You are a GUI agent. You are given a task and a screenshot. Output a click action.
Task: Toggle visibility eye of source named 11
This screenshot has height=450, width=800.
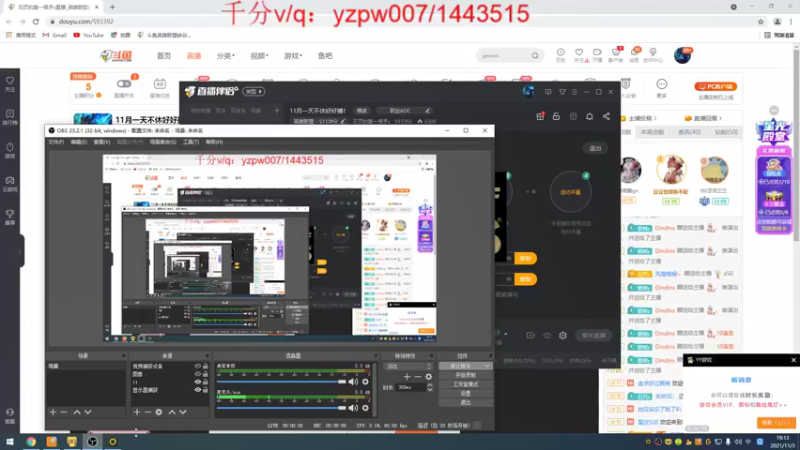point(197,382)
